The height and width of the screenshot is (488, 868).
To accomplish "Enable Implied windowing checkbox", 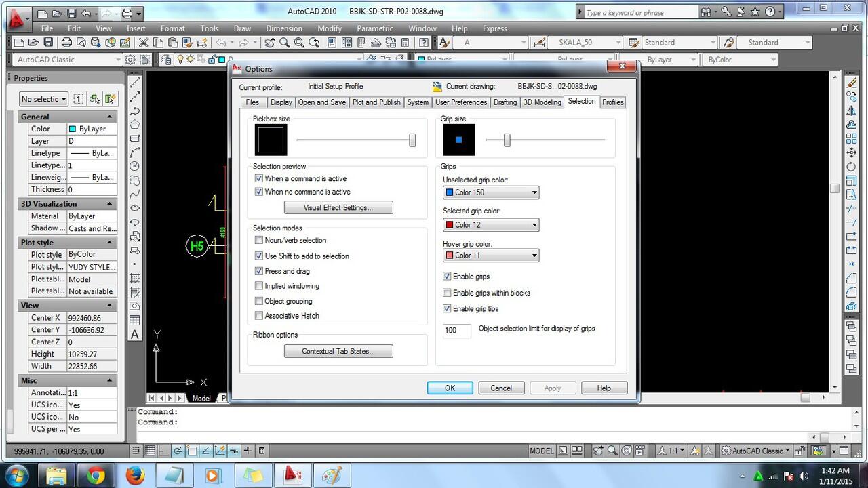I will (258, 286).
